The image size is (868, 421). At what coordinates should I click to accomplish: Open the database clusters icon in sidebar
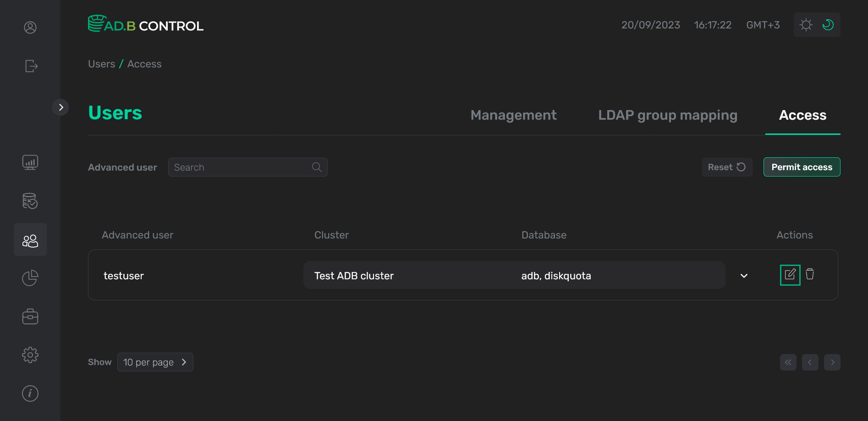(30, 201)
